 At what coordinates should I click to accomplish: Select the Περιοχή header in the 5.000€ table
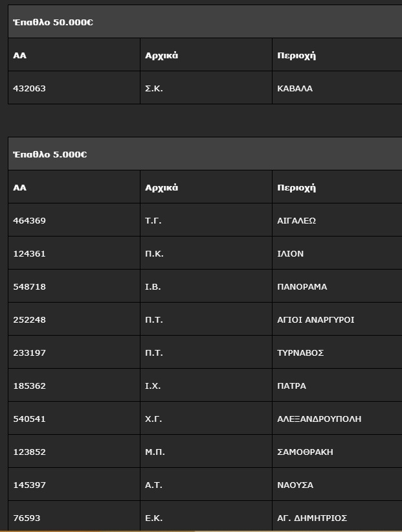tap(296, 188)
